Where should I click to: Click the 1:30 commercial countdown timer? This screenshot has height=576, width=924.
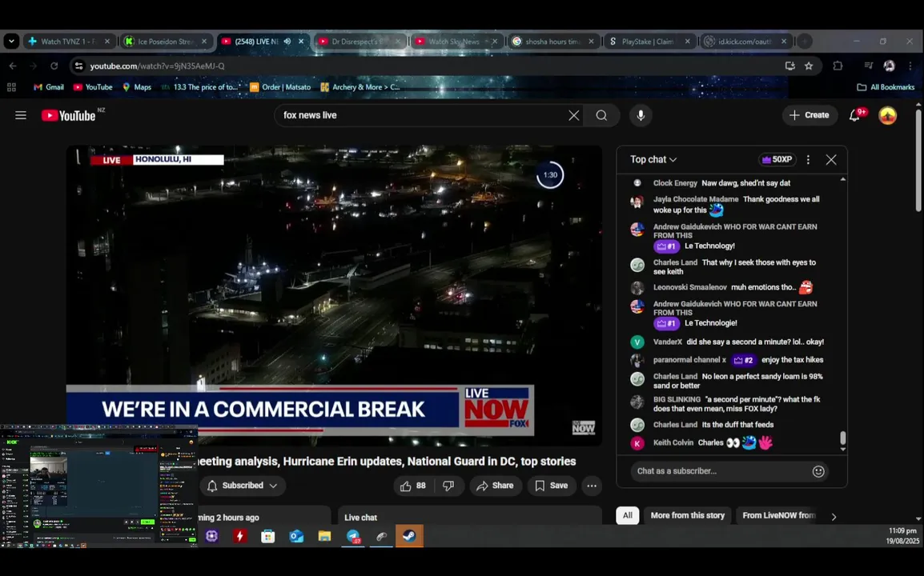(550, 175)
